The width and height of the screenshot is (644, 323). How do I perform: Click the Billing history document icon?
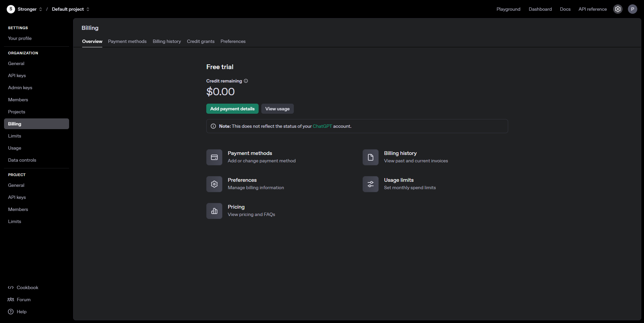pyautogui.click(x=370, y=157)
